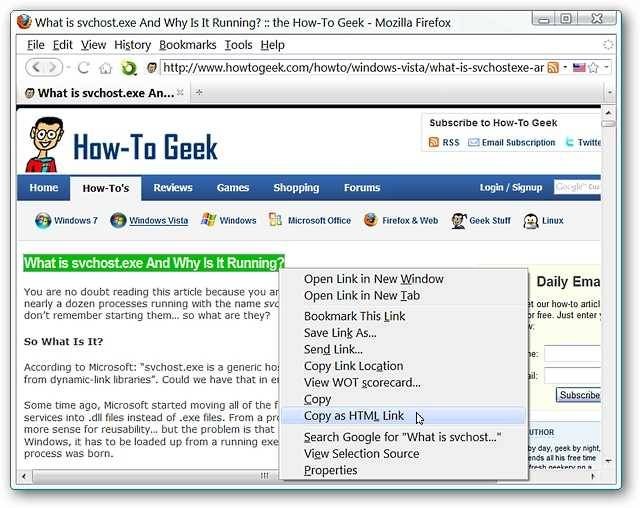
Task: Go to the Home nav tab
Action: coord(44,188)
